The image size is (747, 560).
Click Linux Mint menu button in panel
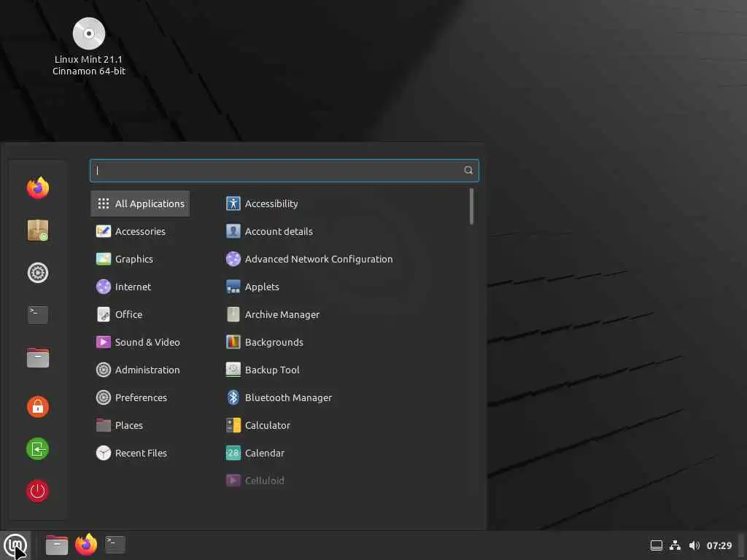(x=15, y=545)
